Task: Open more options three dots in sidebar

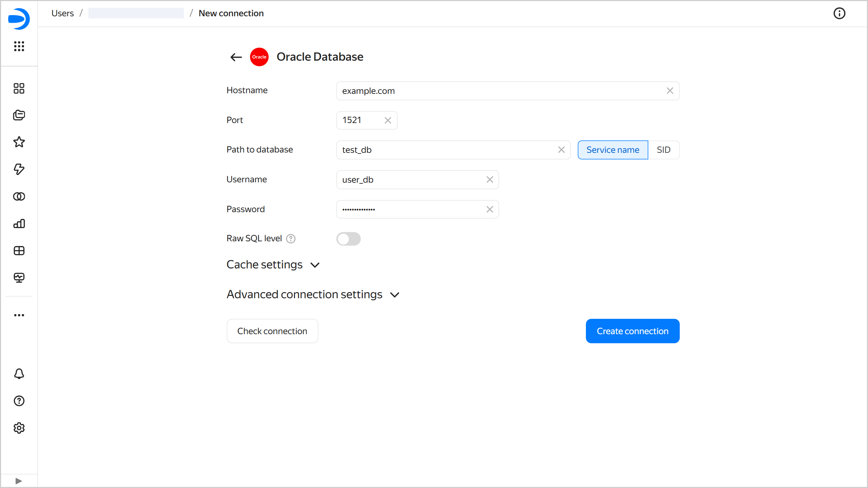Action: click(19, 315)
